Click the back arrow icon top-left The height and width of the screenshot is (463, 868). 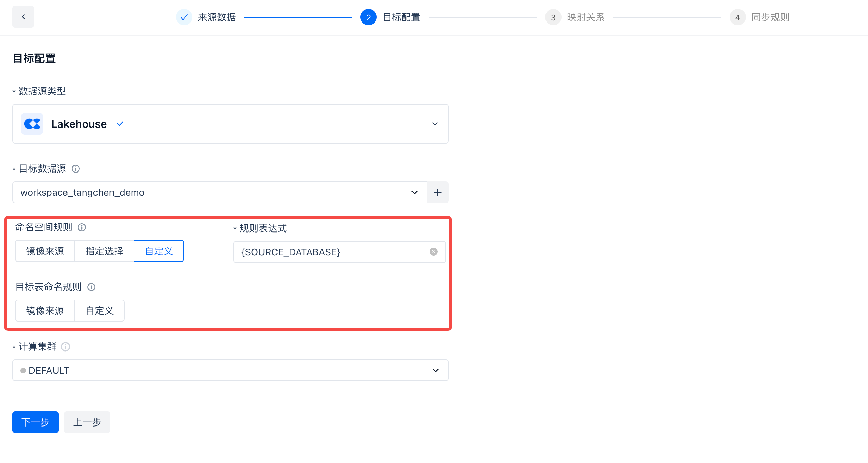23,17
